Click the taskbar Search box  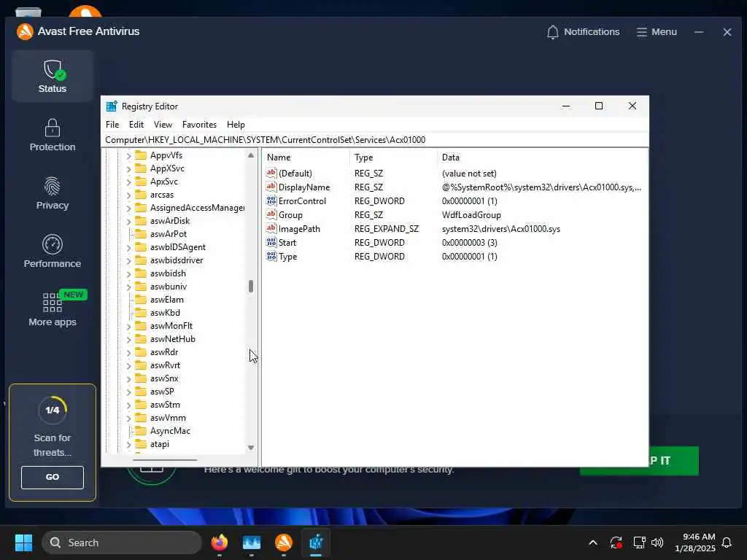coord(122,542)
